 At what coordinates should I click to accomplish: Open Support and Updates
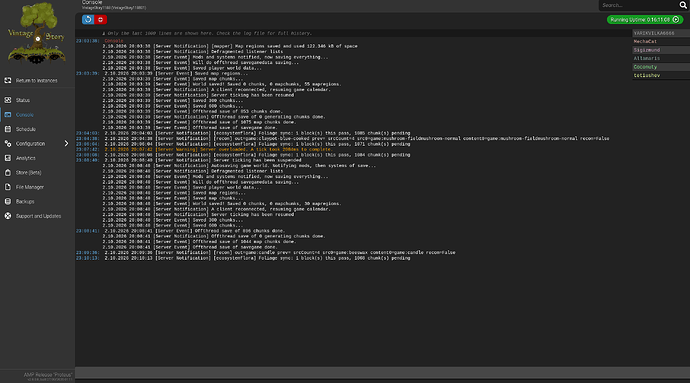pyautogui.click(x=38, y=216)
